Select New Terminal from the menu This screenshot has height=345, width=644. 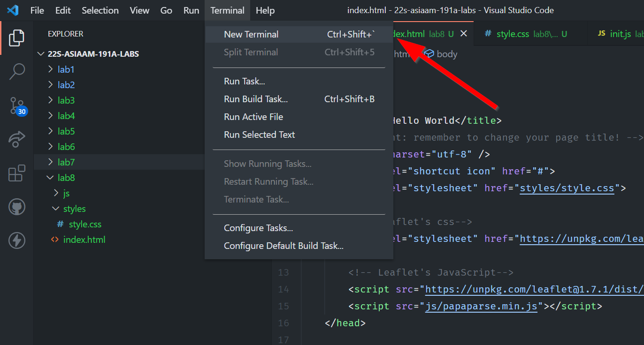coord(251,34)
